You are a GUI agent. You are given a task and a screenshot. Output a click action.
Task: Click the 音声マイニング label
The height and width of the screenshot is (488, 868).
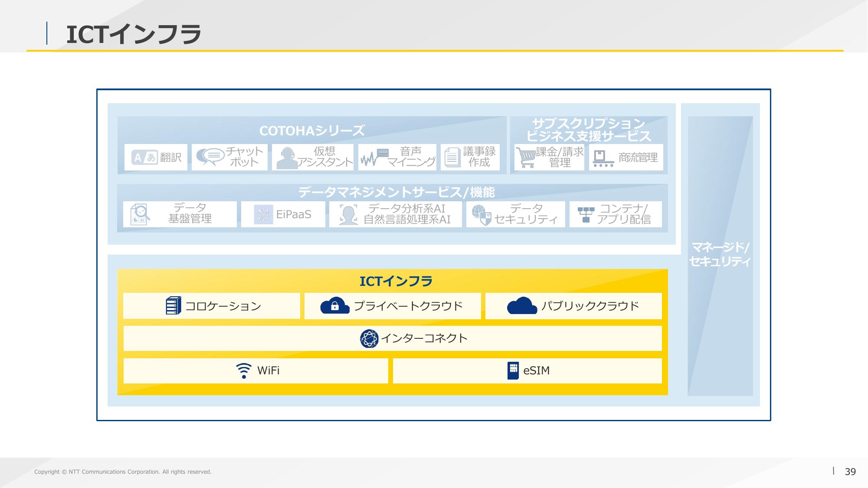[x=411, y=157]
